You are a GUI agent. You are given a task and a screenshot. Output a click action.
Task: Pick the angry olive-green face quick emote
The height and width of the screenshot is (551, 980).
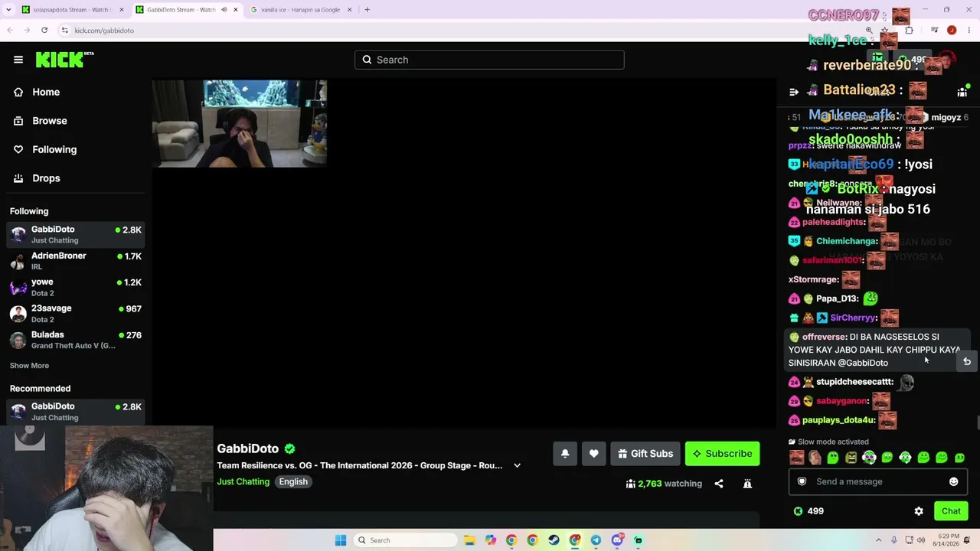851,458
